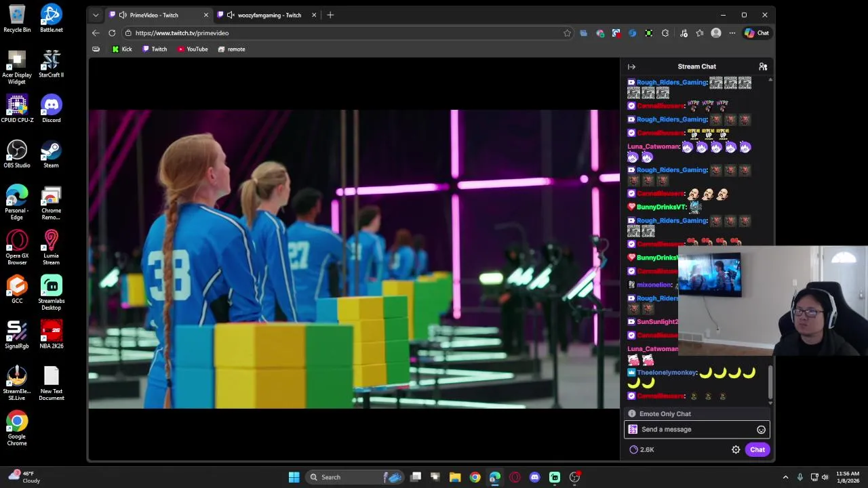The image size is (868, 488).
Task: Click the Twitch video player
Action: (x=353, y=259)
